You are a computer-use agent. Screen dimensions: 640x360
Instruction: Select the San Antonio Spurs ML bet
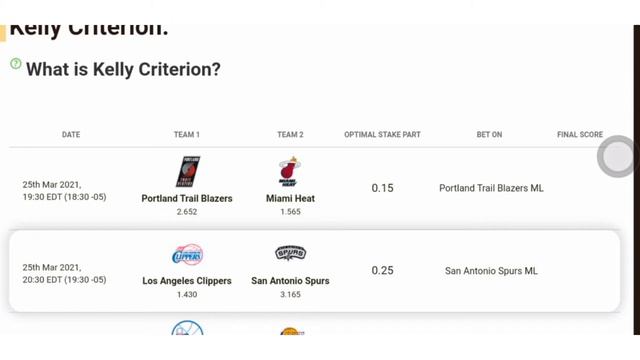(491, 271)
